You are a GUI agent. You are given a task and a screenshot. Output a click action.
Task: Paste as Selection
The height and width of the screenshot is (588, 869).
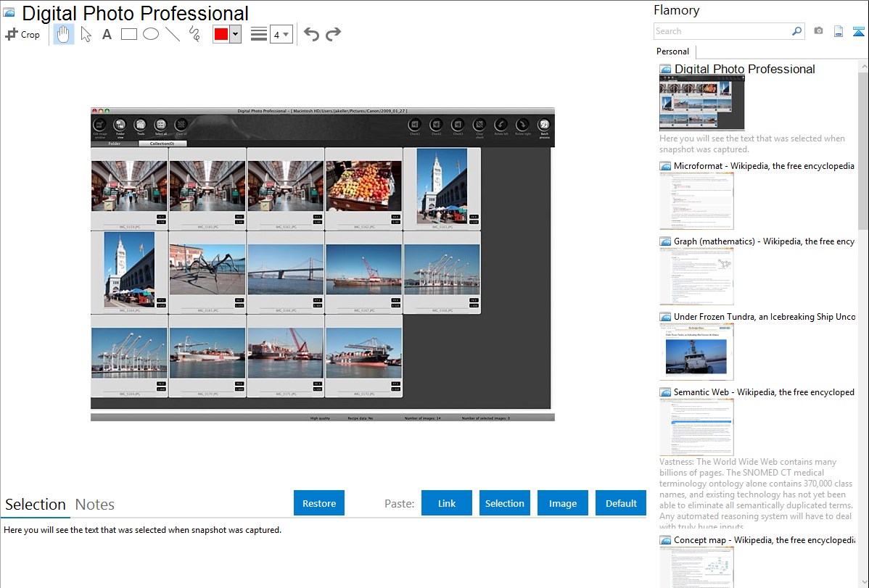pyautogui.click(x=504, y=503)
